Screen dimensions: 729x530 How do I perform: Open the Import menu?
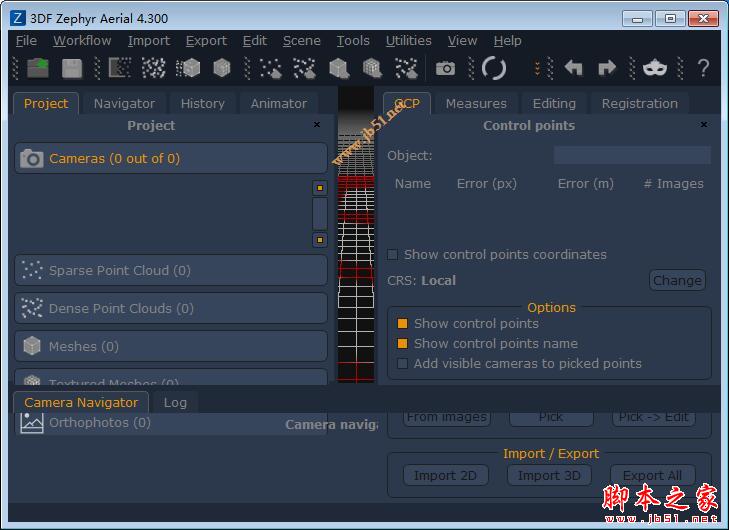[149, 41]
